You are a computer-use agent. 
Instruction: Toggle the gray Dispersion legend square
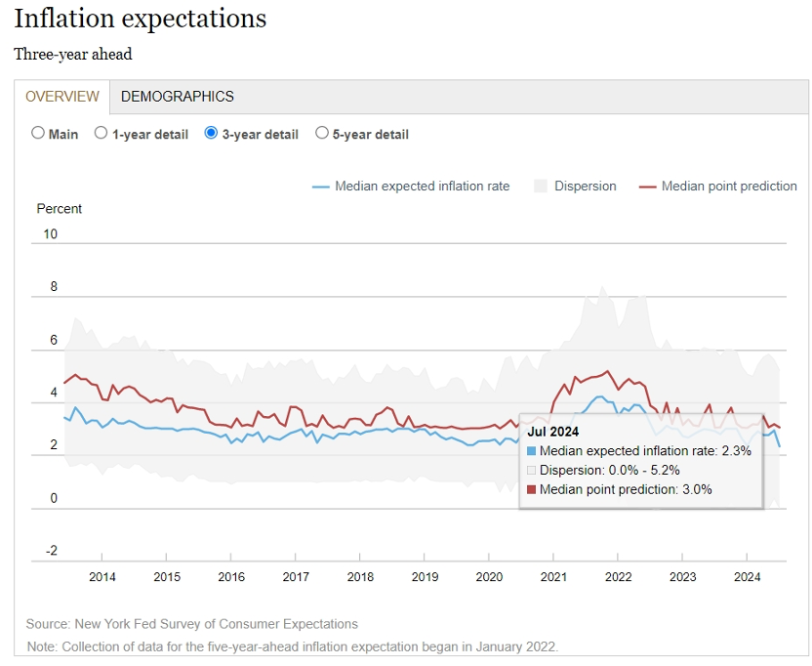[540, 187]
